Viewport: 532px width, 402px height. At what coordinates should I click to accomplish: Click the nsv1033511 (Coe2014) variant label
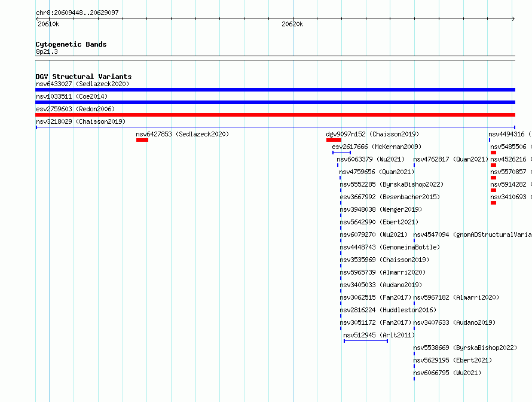tap(72, 96)
